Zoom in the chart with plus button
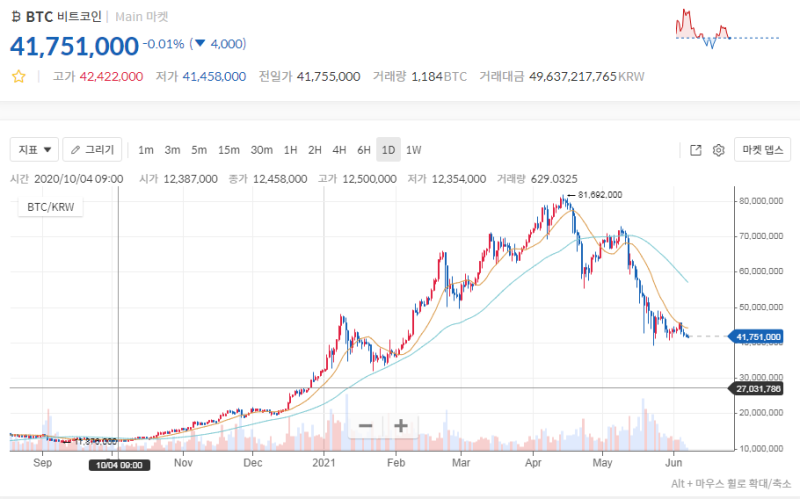 coord(401,426)
